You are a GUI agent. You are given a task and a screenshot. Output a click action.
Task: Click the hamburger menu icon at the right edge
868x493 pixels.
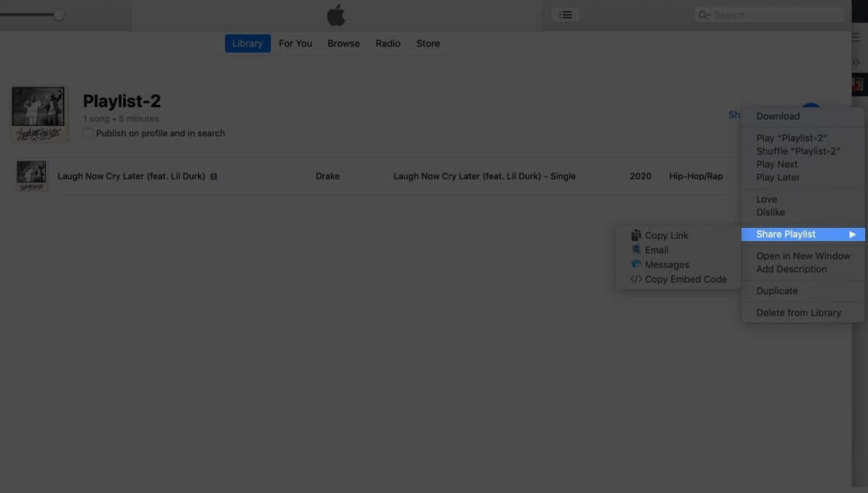point(856,38)
